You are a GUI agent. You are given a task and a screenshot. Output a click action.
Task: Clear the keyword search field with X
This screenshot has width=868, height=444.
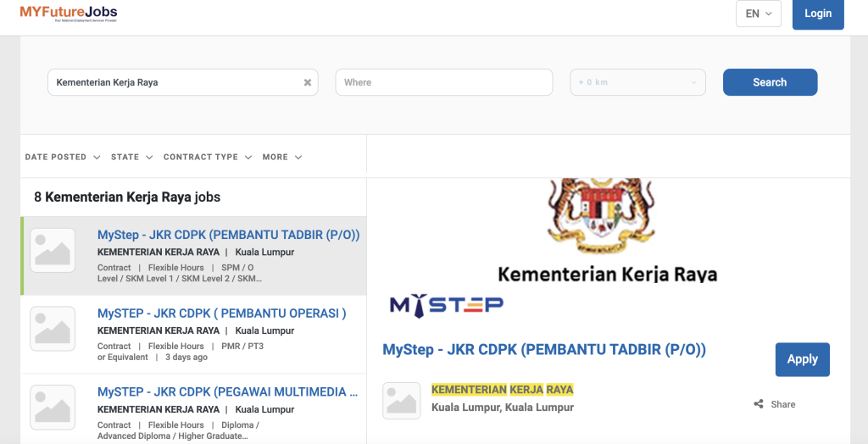pyautogui.click(x=308, y=83)
